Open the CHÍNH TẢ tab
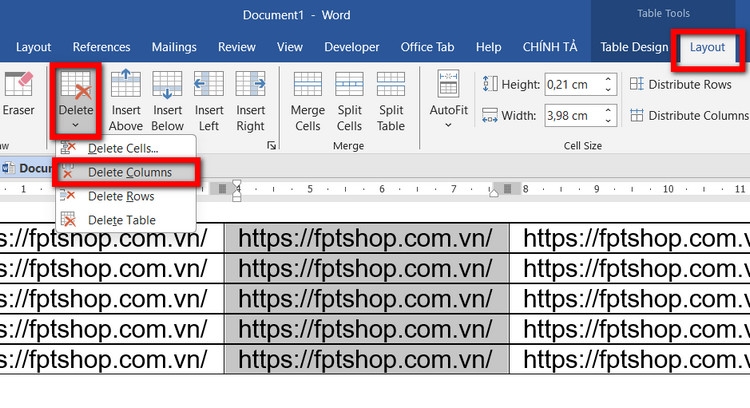750x408 pixels. (x=550, y=47)
